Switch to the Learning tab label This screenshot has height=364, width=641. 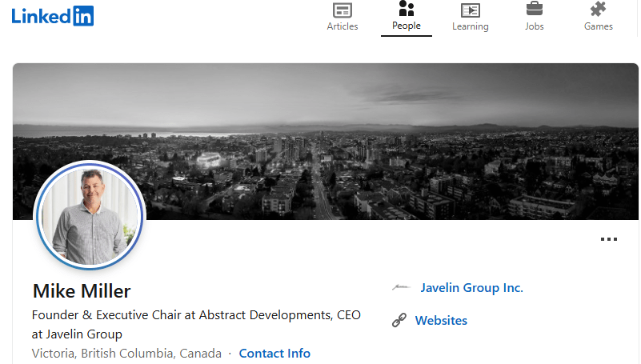click(470, 26)
